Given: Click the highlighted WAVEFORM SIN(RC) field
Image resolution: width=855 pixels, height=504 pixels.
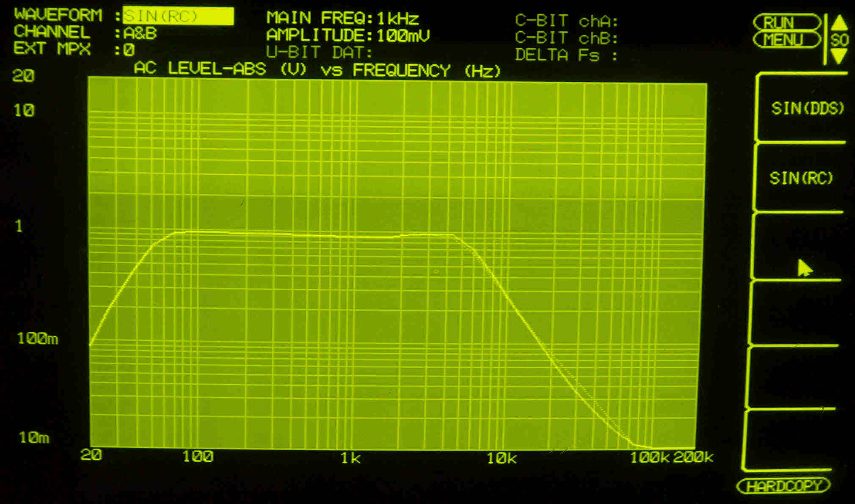Looking at the screenshot, I should point(178,16).
